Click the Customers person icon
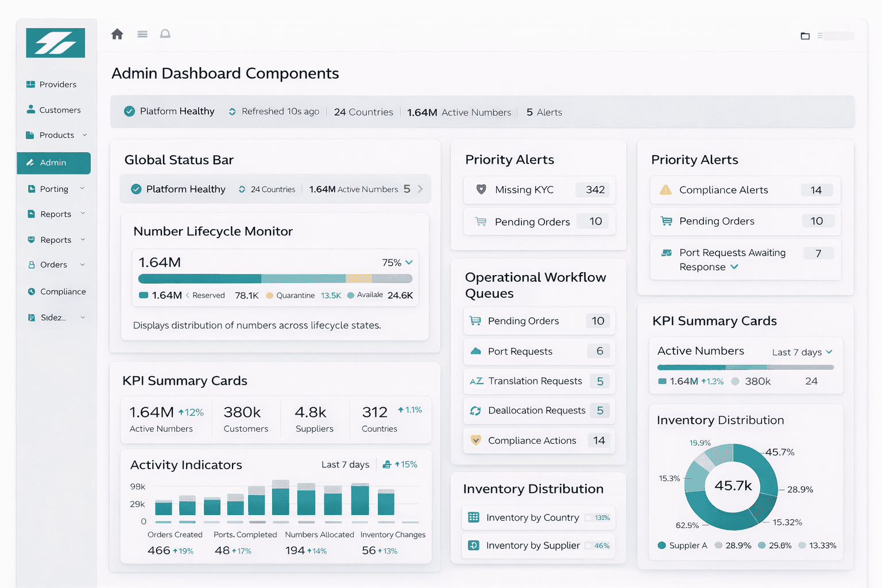This screenshot has width=882, height=588. pyautogui.click(x=31, y=109)
